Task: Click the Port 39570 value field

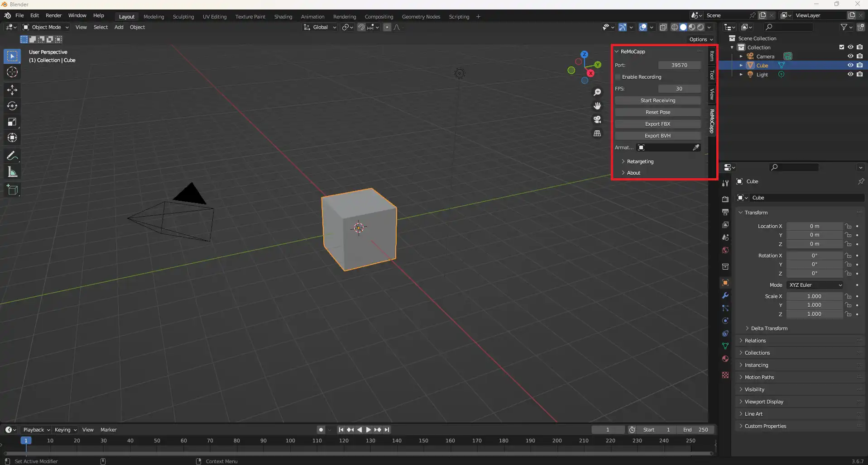Action: coord(679,65)
